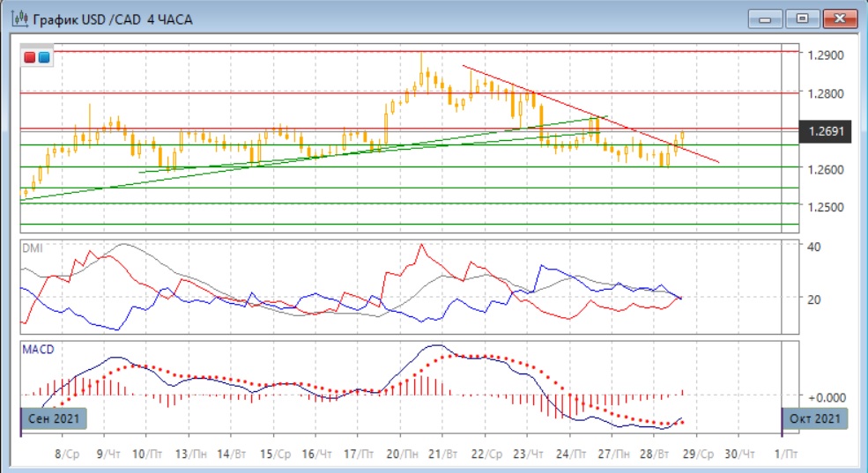The height and width of the screenshot is (473, 868).
Task: Click the blue square button on chart
Action: (x=43, y=58)
